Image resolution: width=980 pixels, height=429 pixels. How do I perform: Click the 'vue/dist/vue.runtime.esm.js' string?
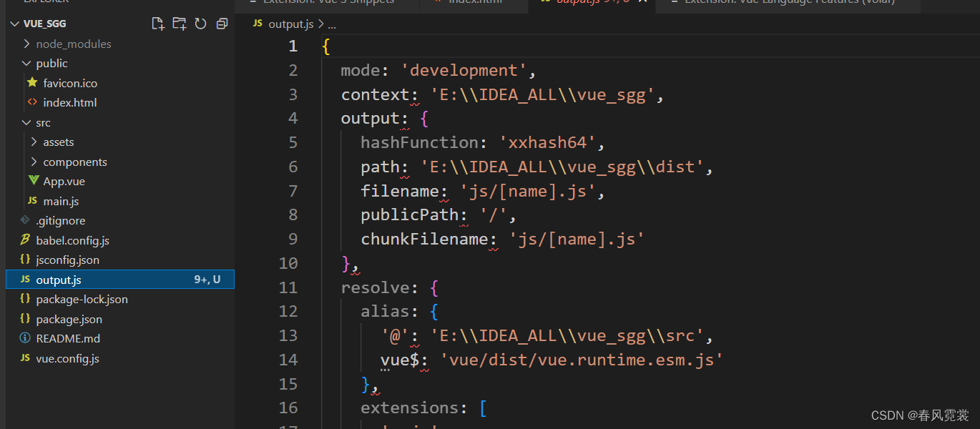(582, 360)
